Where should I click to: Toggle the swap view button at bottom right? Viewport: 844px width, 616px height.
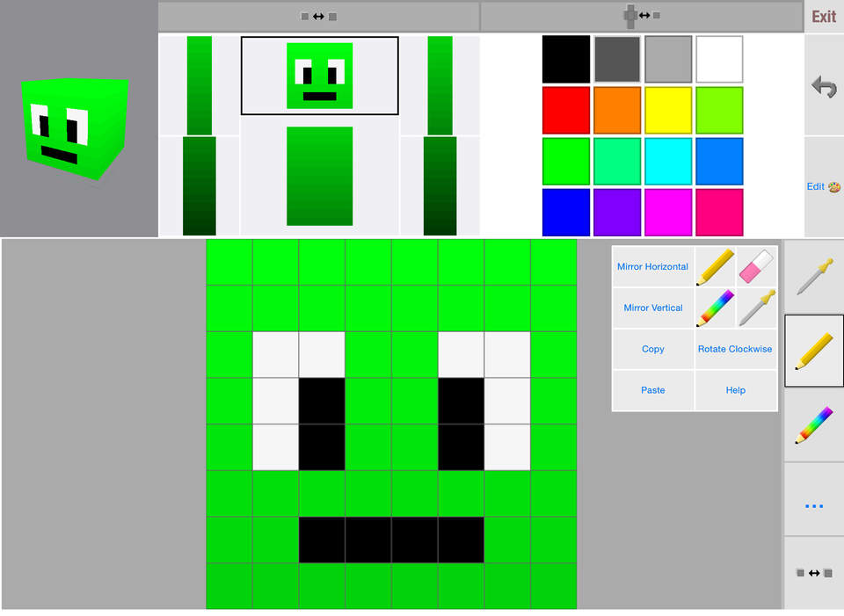pos(814,573)
